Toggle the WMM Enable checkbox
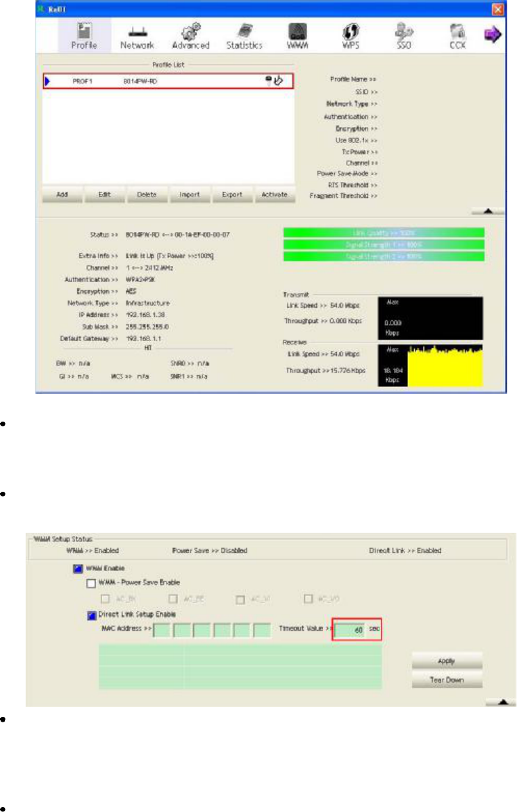 pyautogui.click(x=78, y=569)
